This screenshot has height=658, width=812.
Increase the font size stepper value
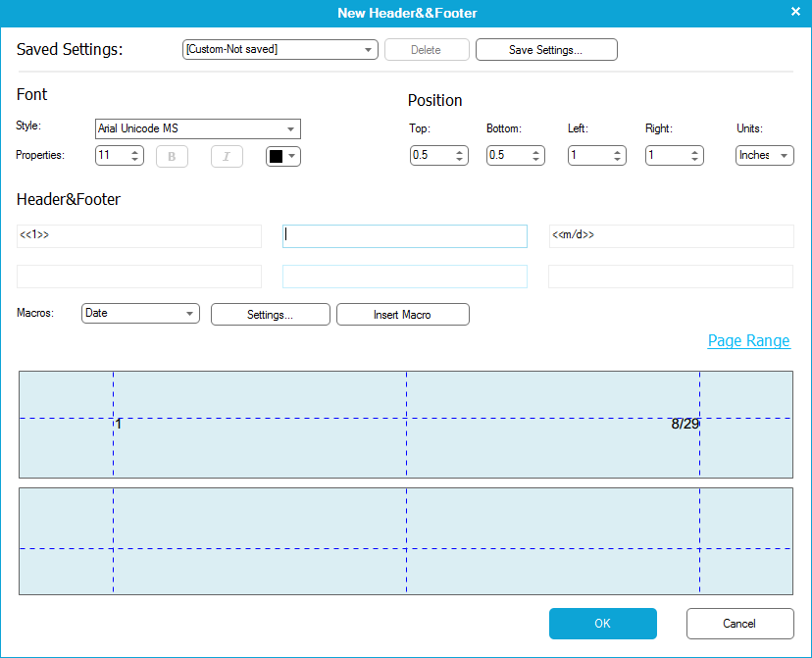134,151
